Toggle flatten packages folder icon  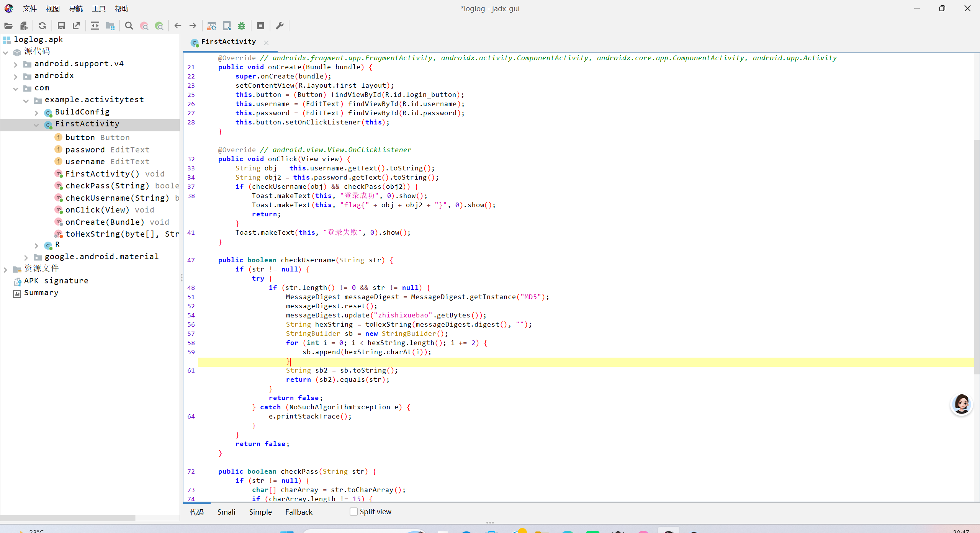[110, 26]
